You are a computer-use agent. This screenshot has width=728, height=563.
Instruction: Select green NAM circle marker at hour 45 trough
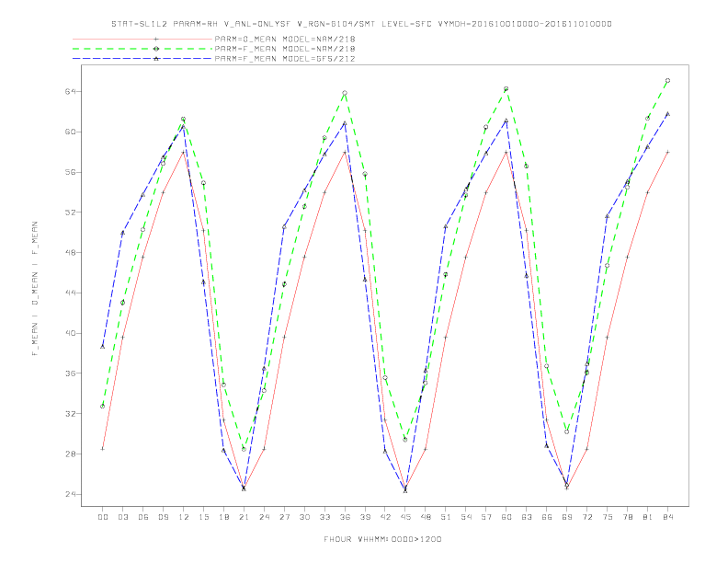pos(405,440)
